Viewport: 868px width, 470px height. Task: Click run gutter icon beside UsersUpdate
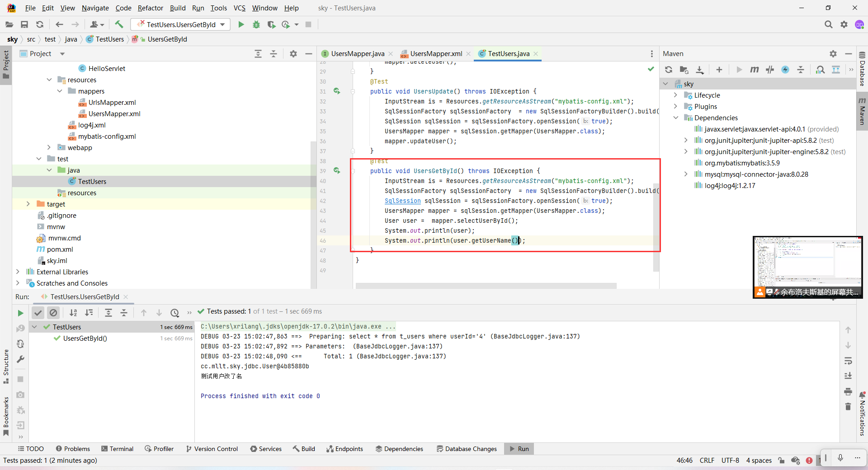coord(337,91)
